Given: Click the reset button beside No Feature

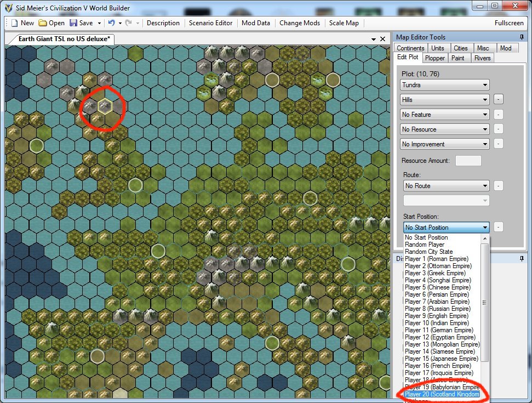Looking at the screenshot, I should [x=498, y=115].
